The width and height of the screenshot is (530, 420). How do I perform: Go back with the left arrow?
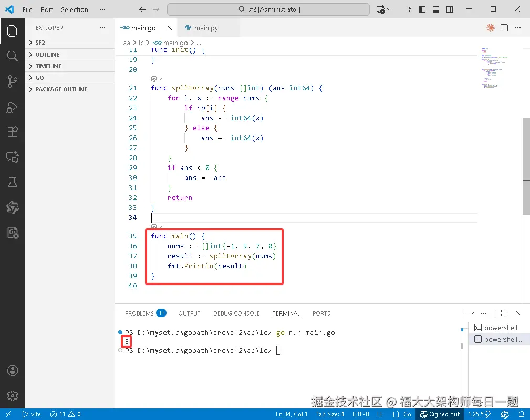point(142,9)
